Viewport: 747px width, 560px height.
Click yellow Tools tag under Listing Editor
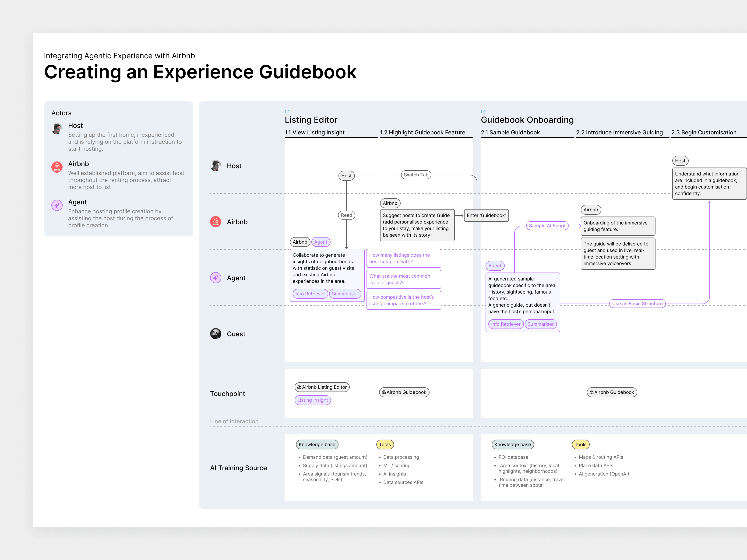(385, 444)
